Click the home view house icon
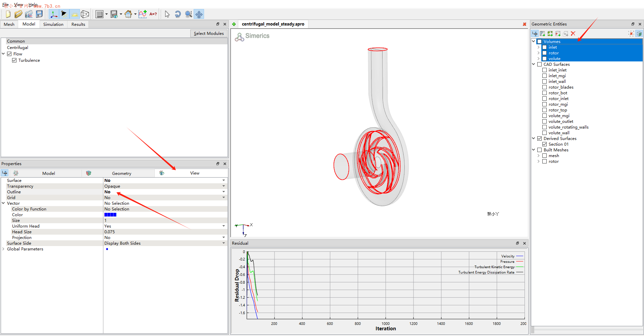Viewport: 644px width, 336px height. pos(128,14)
